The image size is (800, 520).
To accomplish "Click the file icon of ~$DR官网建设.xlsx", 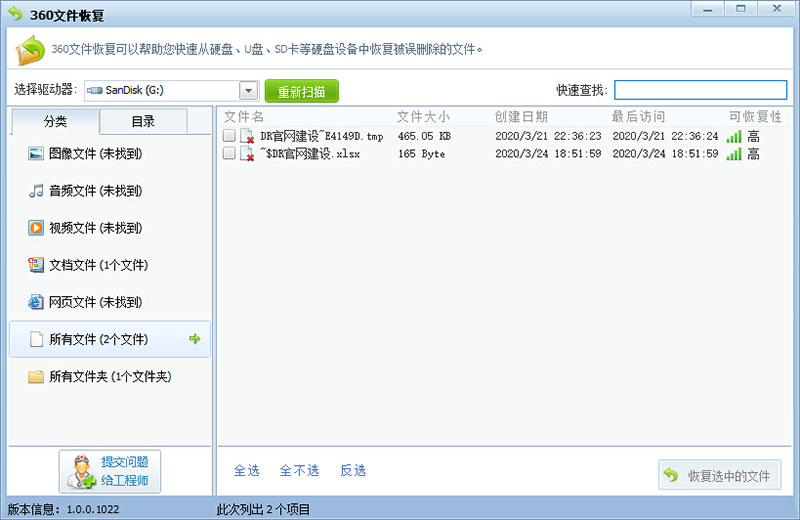I will [247, 154].
